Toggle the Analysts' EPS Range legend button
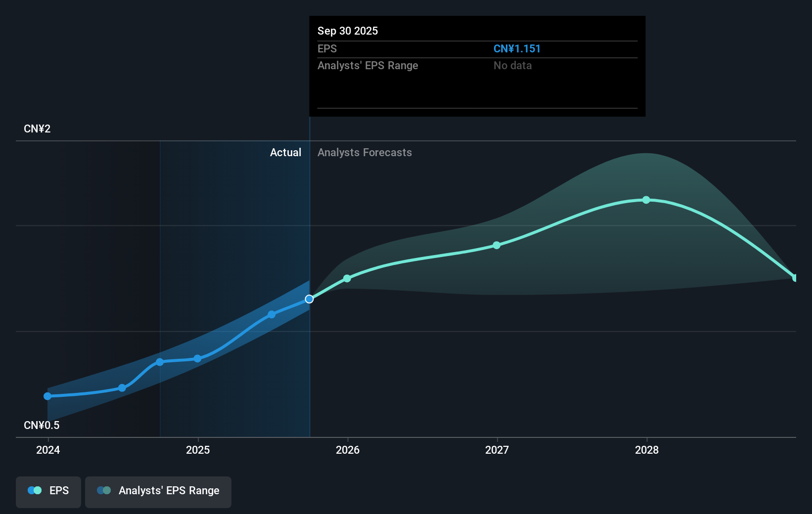Viewport: 812px width, 514px height. coord(158,492)
